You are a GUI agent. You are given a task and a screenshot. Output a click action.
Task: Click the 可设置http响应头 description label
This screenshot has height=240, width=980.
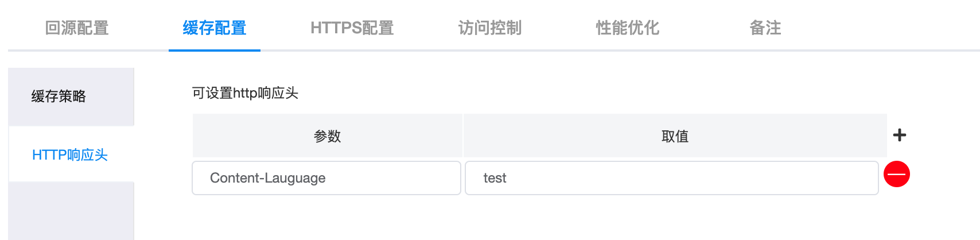[x=245, y=93]
